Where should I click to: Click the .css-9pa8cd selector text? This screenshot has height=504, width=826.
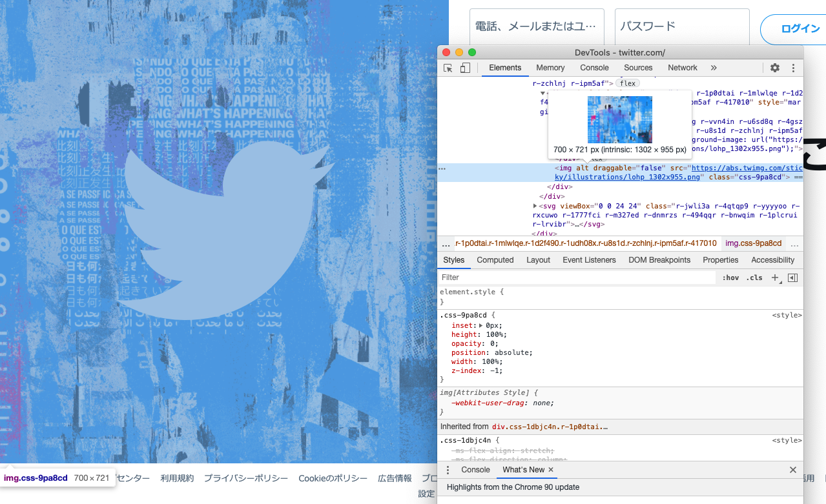point(463,316)
